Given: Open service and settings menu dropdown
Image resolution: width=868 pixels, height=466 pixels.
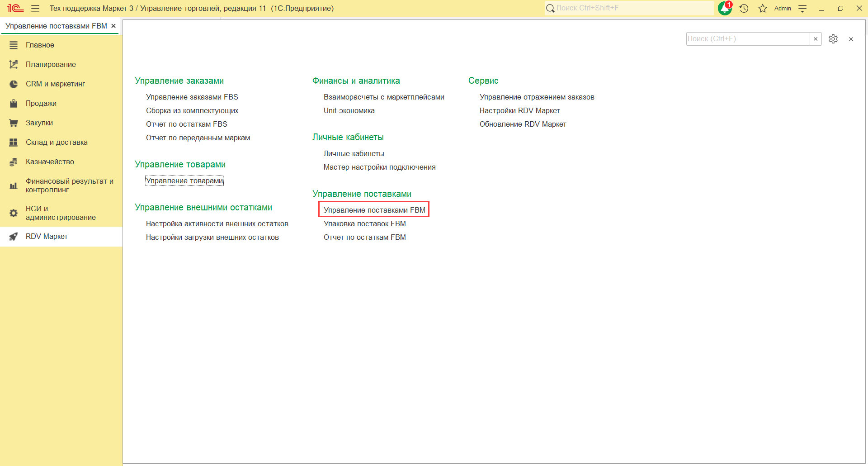Looking at the screenshot, I should 802,8.
